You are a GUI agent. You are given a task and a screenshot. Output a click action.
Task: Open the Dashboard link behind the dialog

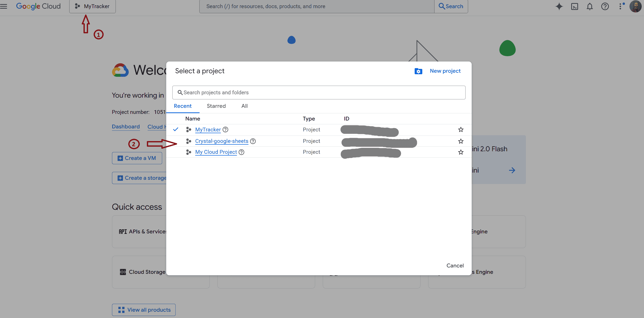(x=126, y=127)
